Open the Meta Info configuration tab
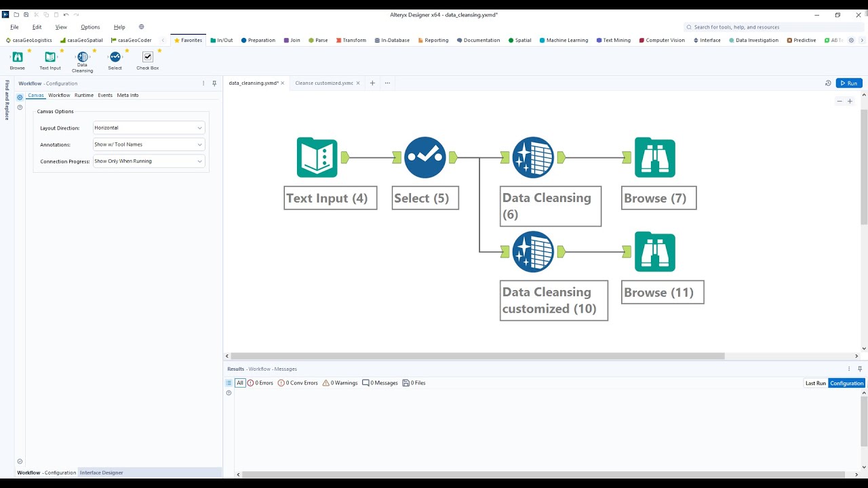The height and width of the screenshot is (488, 868). tap(127, 95)
